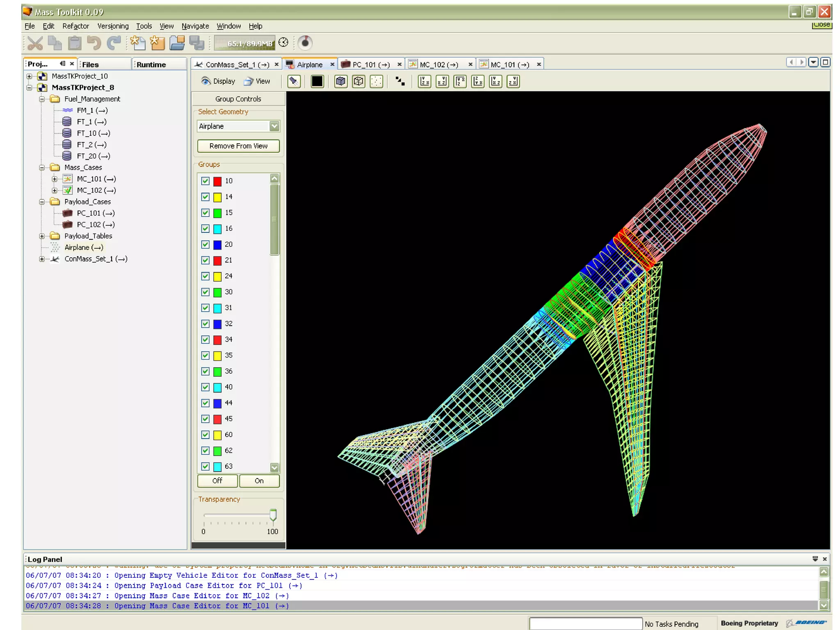Select the 'Z over YX' axis view icon
Screen dimensions: 840x630
point(478,81)
